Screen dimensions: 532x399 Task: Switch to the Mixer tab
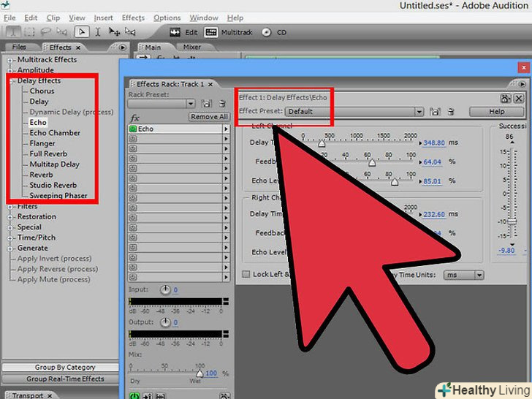click(x=192, y=47)
